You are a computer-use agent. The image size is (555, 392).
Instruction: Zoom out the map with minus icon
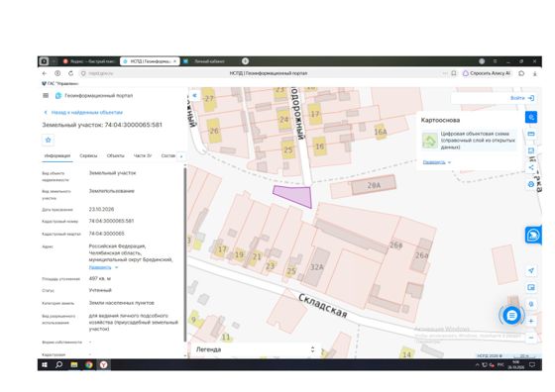click(531, 338)
